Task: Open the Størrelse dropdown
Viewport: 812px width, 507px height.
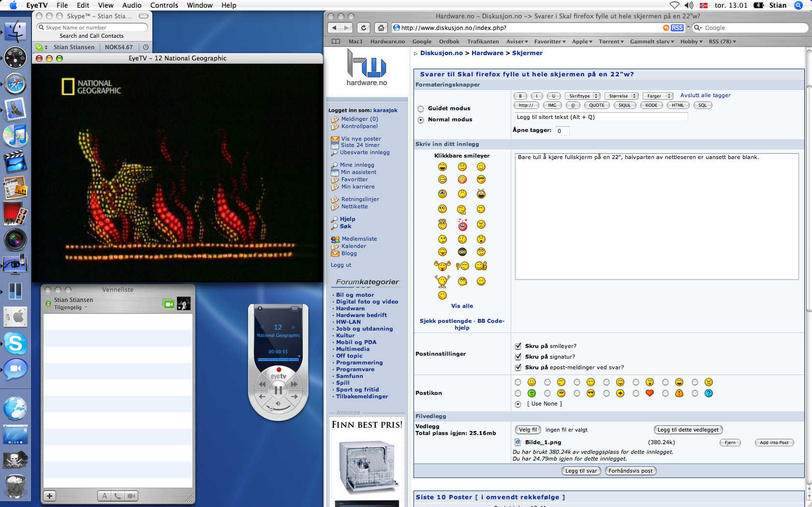Action: coord(621,96)
